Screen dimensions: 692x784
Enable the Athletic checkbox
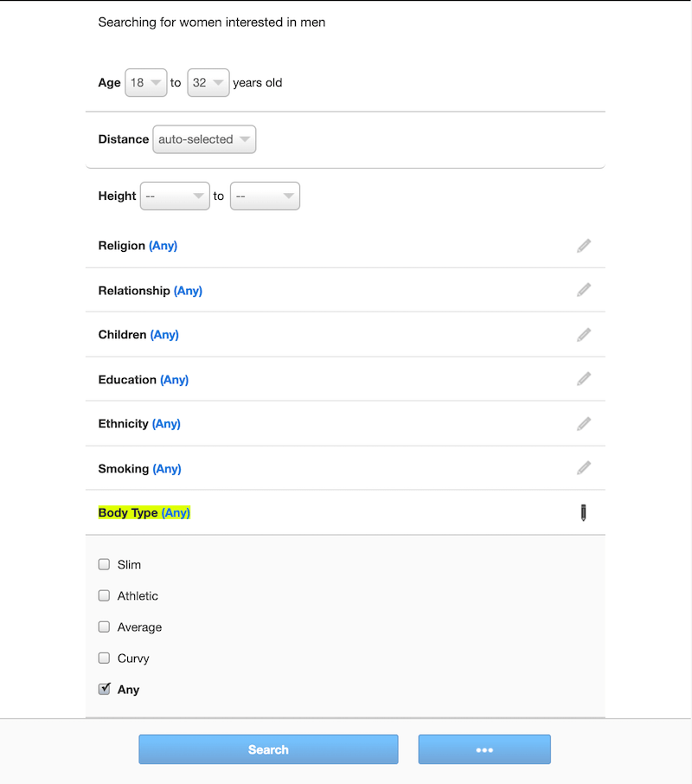(x=104, y=596)
